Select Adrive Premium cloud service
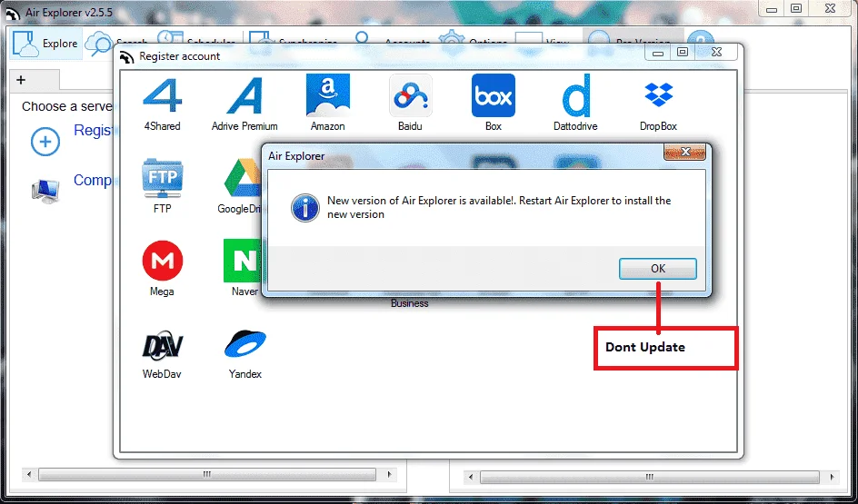The image size is (858, 504). click(x=244, y=96)
